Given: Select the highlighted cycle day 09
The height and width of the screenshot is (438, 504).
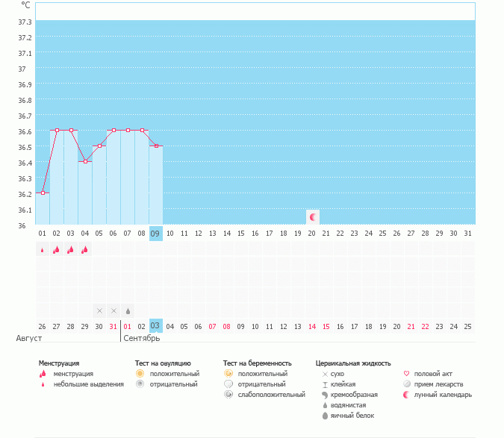Looking at the screenshot, I should pos(155,234).
